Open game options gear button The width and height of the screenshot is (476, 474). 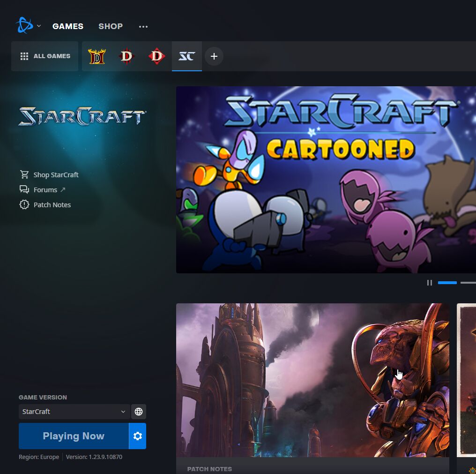click(x=138, y=436)
